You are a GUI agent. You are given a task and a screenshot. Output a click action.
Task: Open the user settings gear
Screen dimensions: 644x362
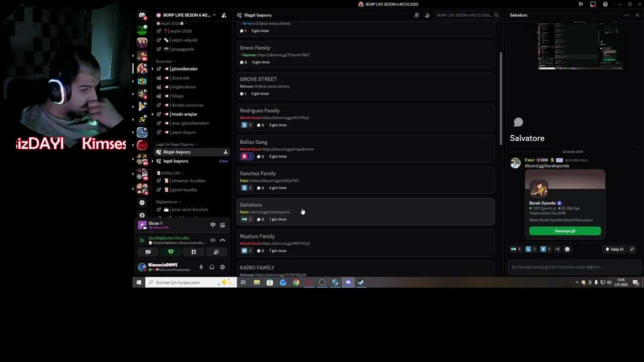coord(222,267)
